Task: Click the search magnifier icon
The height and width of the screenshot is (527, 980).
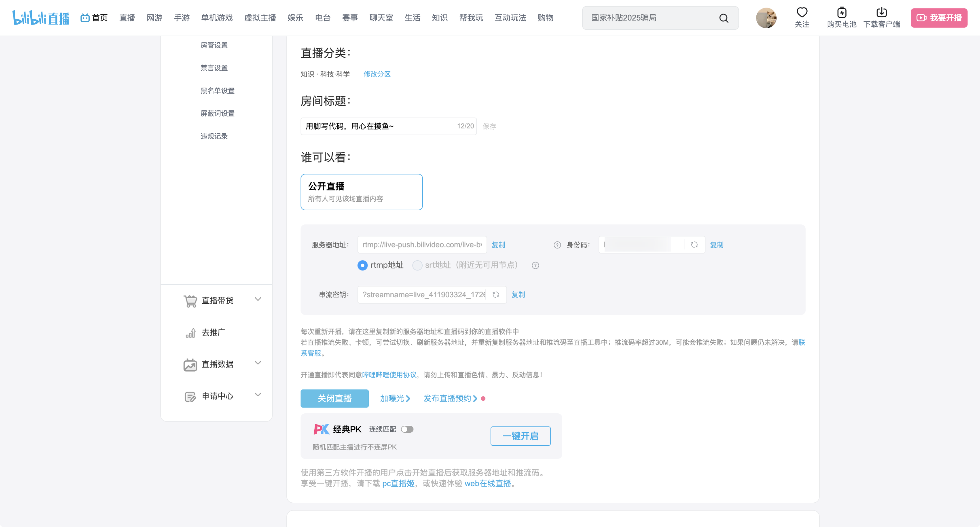Action: [x=724, y=18]
